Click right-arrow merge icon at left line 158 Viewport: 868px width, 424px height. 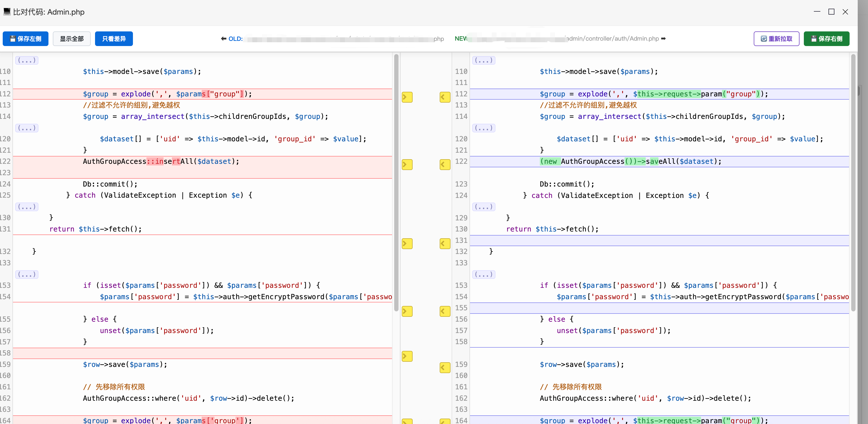[x=407, y=356]
